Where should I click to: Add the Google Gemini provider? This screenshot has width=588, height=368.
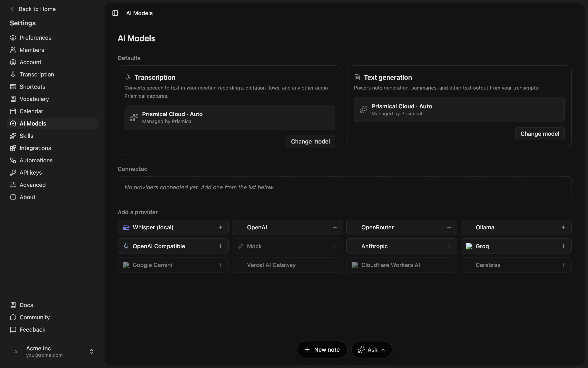click(173, 265)
